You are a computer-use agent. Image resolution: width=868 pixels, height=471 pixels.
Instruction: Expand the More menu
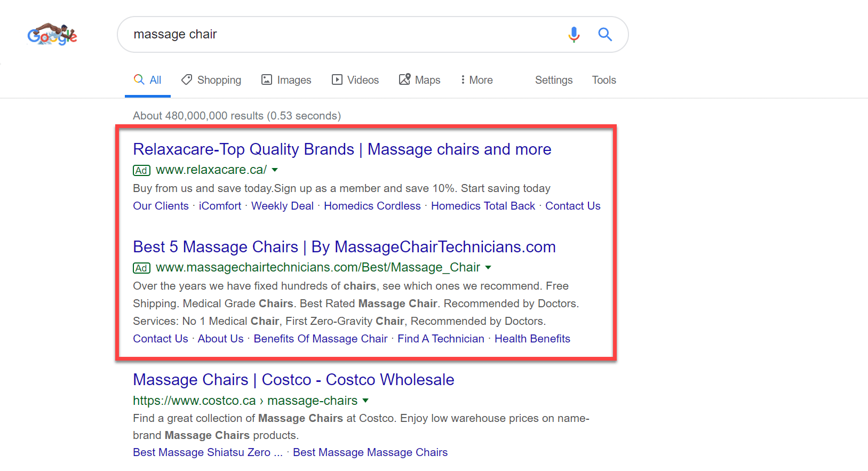click(x=477, y=80)
